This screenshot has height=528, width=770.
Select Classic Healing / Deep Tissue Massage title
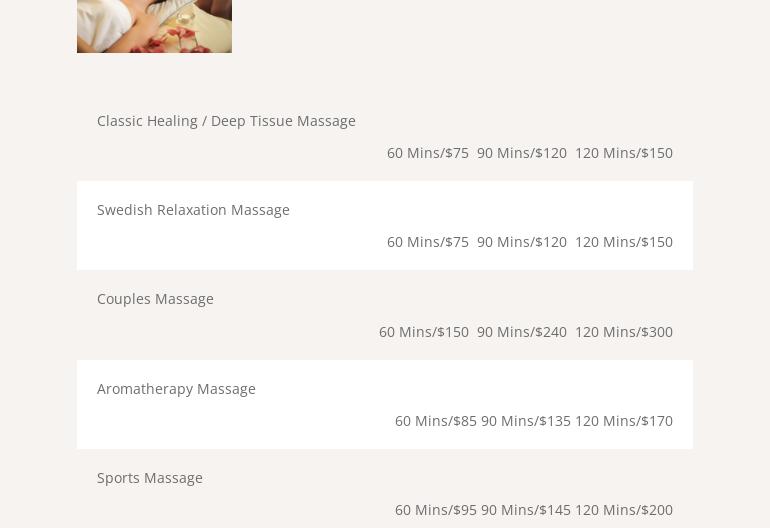tap(226, 121)
